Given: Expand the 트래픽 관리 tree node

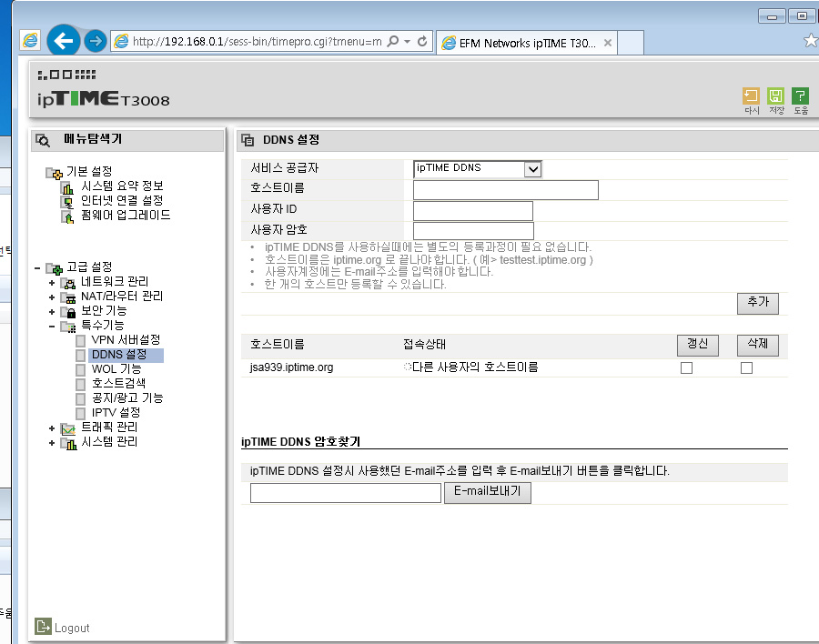Looking at the screenshot, I should pos(52,428).
